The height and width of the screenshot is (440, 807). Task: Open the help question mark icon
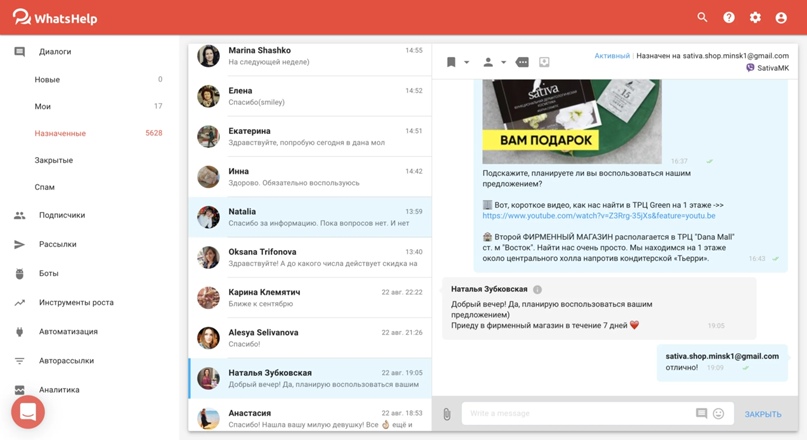click(x=729, y=17)
